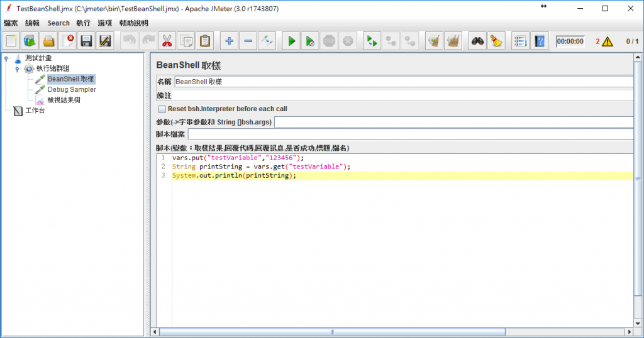The width and height of the screenshot is (644, 338).
Task: Select BeanShell 取樣 in the tree
Action: tap(70, 79)
